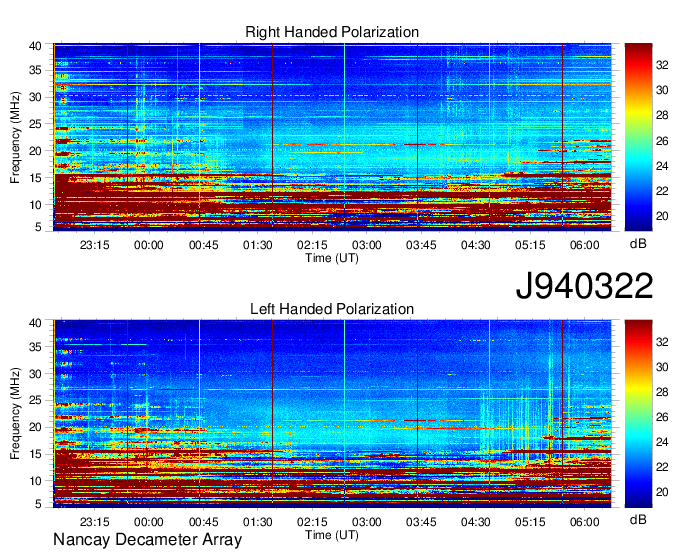Click the 04:30 time tick of Right Handed plot
This screenshot has height=552, width=680.
(x=476, y=245)
